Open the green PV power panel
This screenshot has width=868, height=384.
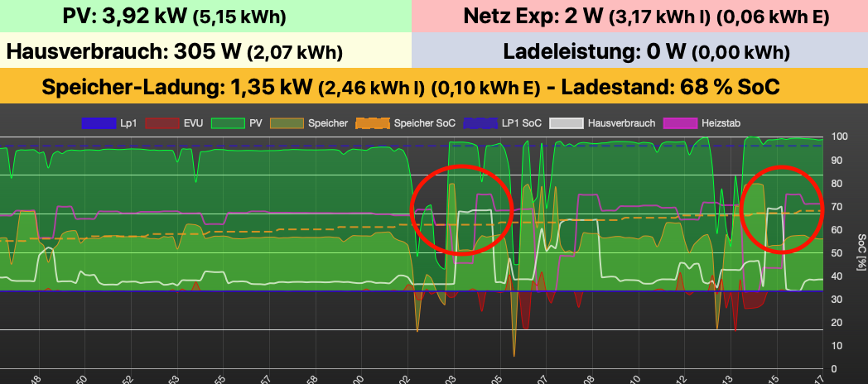click(x=205, y=16)
